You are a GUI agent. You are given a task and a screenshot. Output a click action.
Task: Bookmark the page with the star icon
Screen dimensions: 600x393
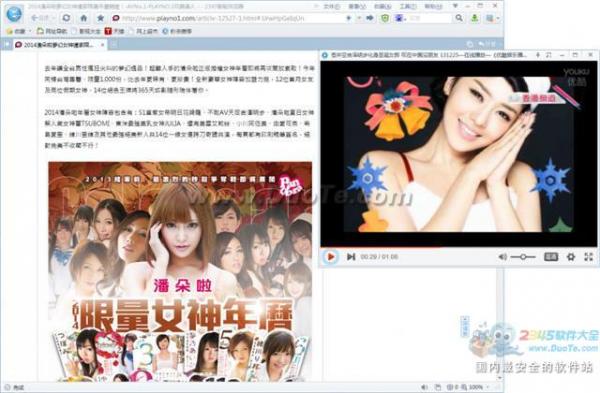pos(100,18)
